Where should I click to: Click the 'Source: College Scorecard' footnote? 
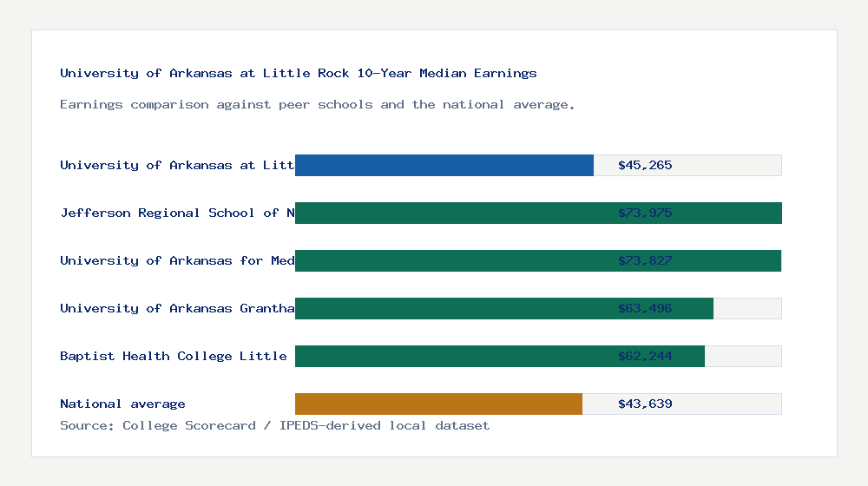(x=274, y=425)
